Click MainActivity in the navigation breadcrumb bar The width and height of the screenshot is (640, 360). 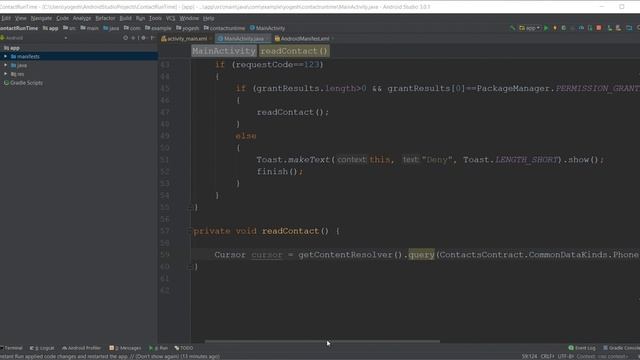tap(267, 28)
